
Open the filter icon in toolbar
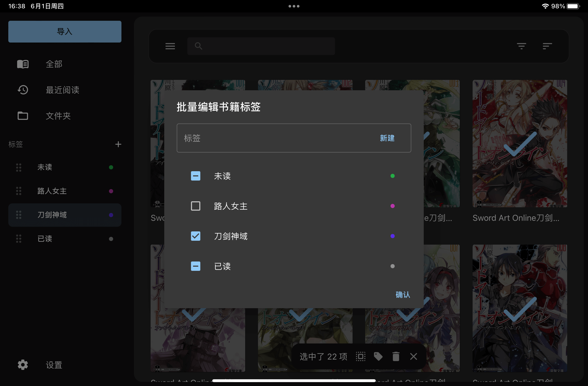pos(521,46)
